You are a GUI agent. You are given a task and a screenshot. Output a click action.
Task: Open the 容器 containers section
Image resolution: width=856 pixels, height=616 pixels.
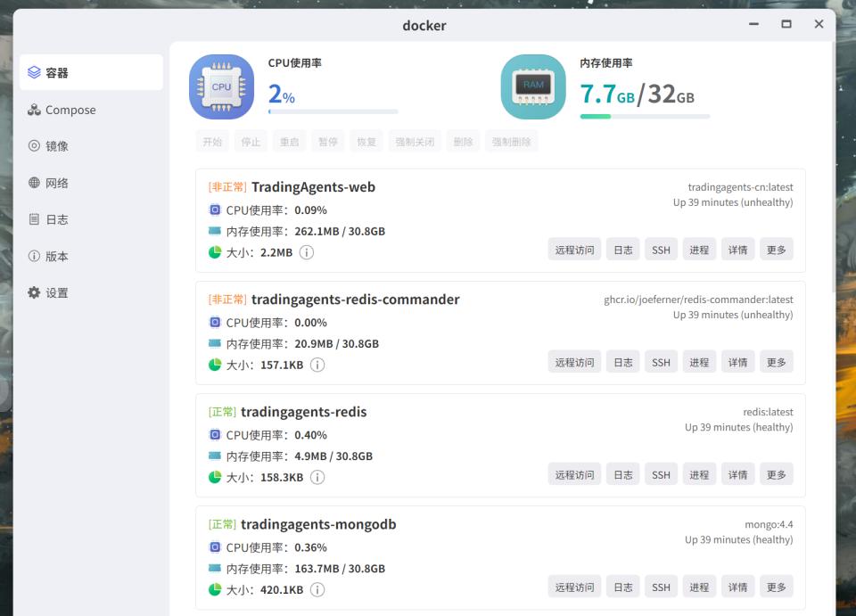click(91, 72)
